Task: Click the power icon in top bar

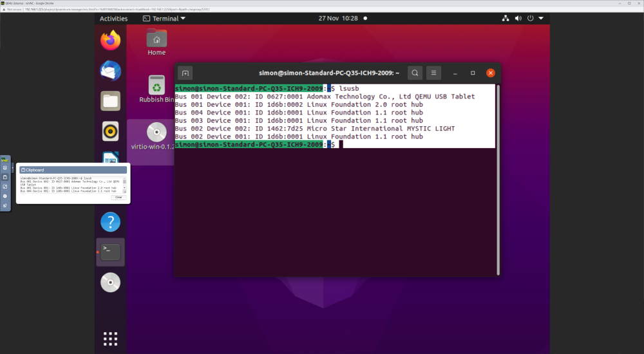Action: tap(530, 19)
